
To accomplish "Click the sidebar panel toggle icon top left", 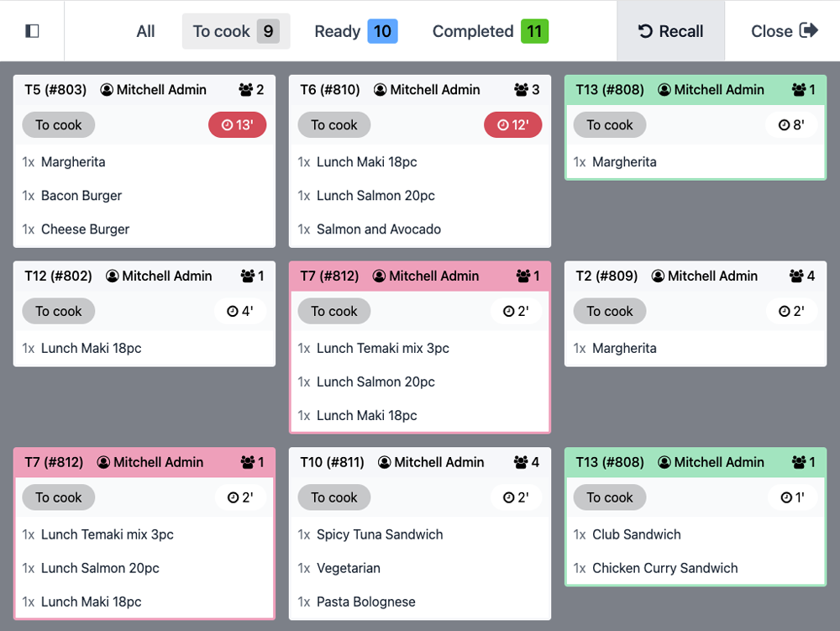I will tap(32, 30).
